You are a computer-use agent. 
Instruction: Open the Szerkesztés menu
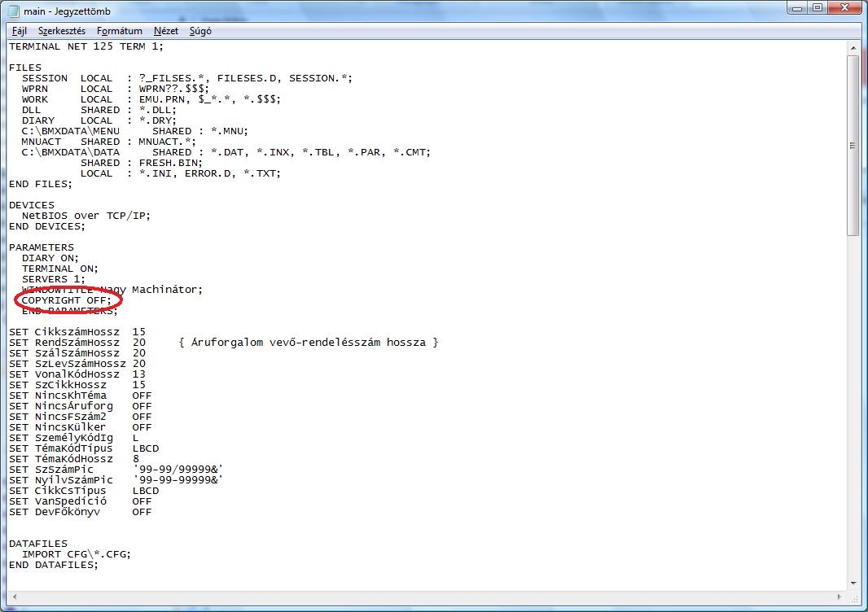pyautogui.click(x=62, y=31)
